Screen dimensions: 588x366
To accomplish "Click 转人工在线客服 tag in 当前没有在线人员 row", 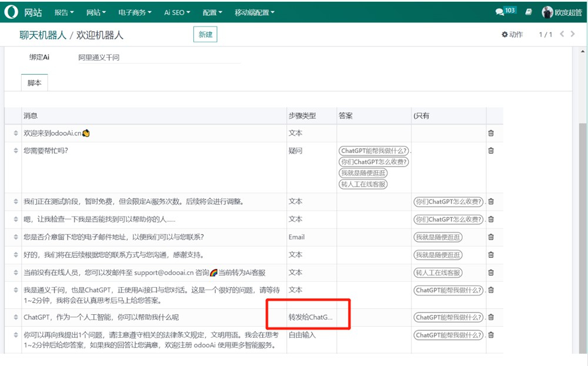I will point(438,272).
